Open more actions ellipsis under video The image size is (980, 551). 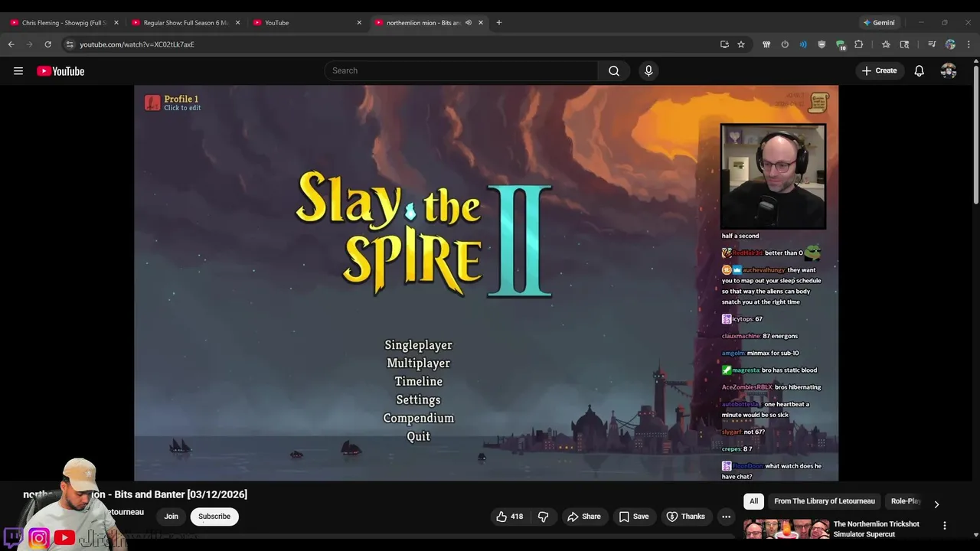click(726, 517)
